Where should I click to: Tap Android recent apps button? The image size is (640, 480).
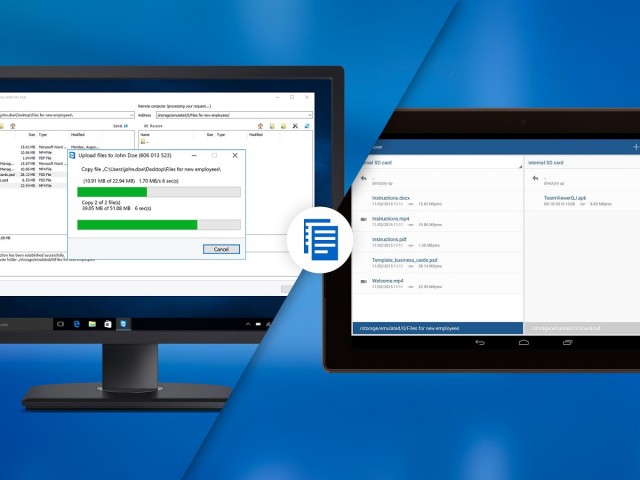(568, 342)
